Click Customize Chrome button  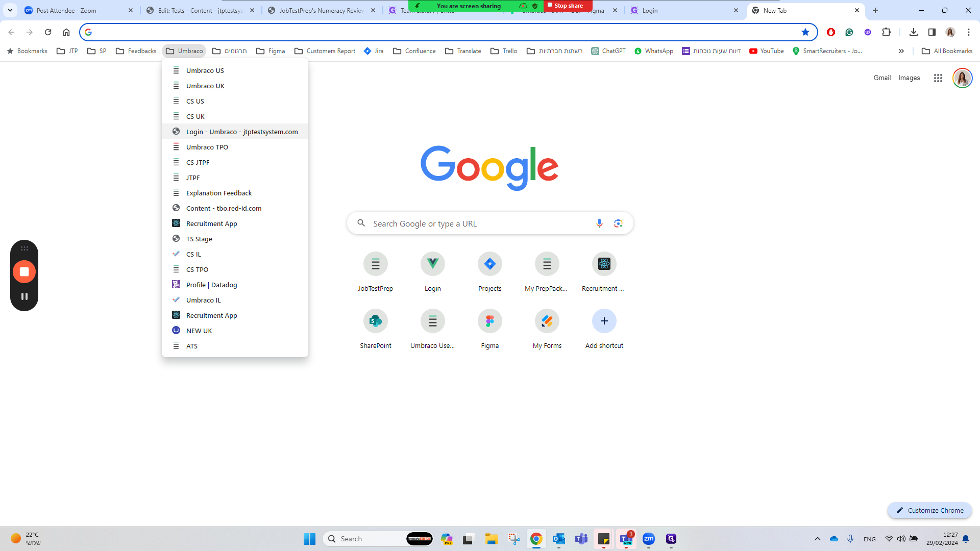click(929, 510)
